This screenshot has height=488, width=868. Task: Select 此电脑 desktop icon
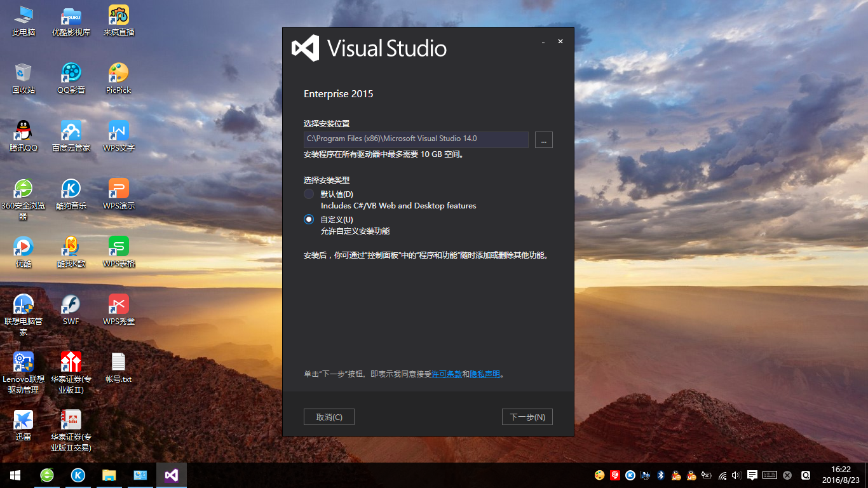coord(24,21)
